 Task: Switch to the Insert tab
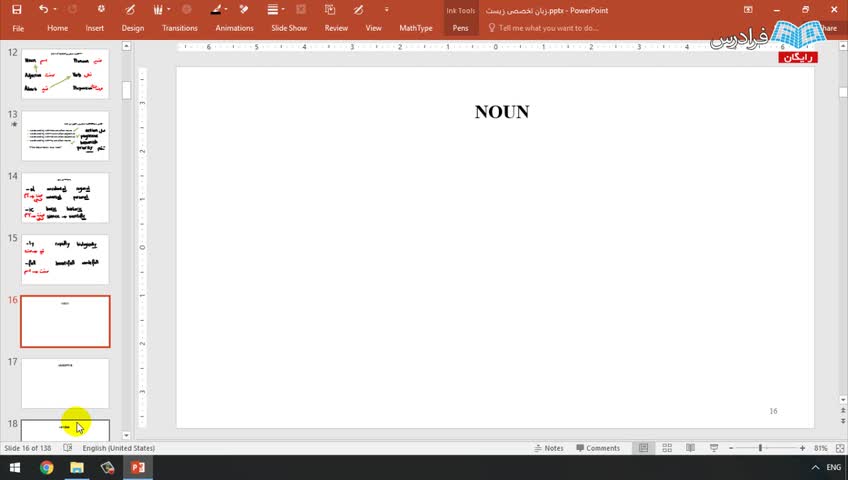coord(95,28)
